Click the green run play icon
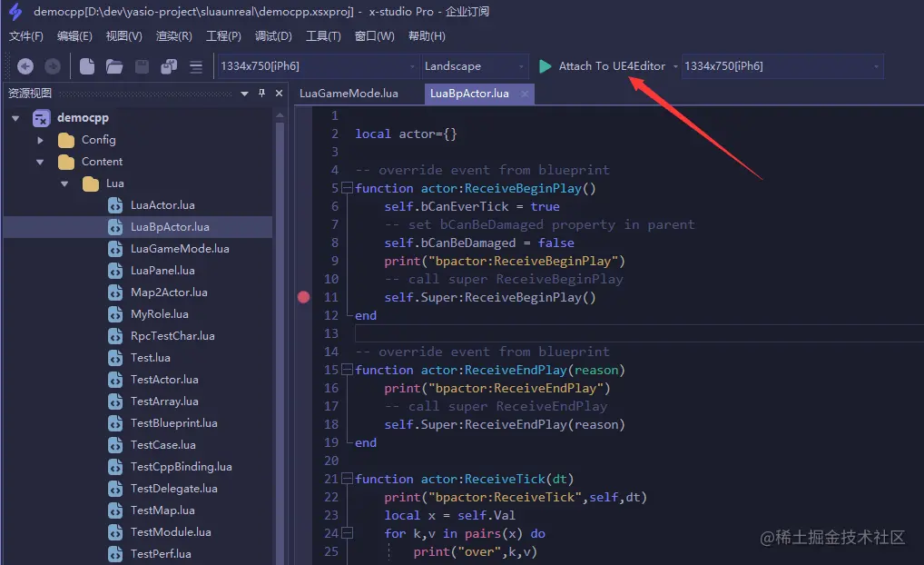This screenshot has width=924, height=565. point(546,66)
